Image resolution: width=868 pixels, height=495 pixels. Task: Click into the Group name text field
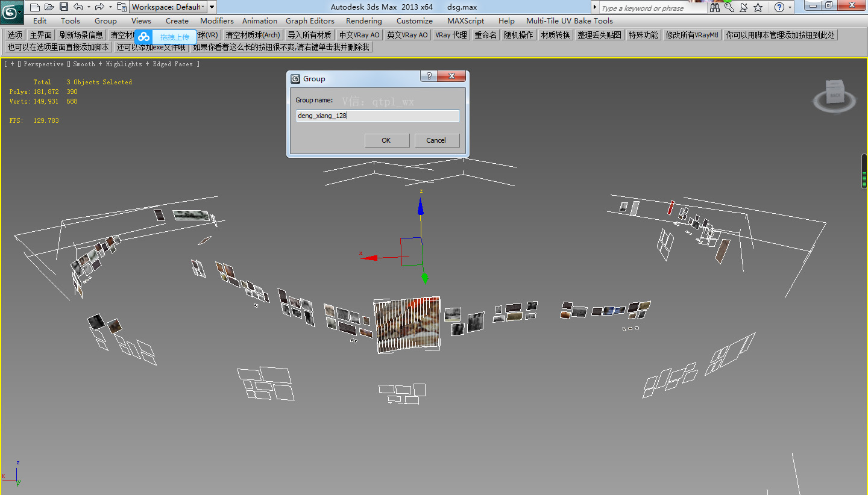(x=377, y=116)
